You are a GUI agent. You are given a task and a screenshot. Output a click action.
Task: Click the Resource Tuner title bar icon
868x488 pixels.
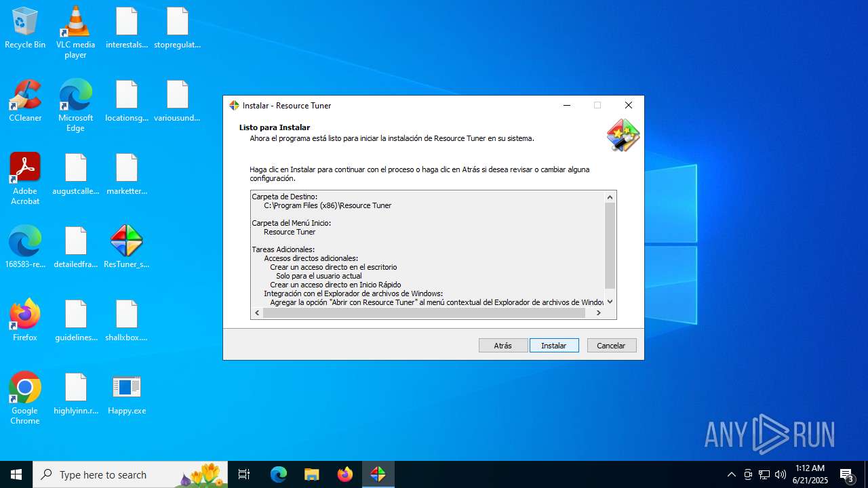234,105
